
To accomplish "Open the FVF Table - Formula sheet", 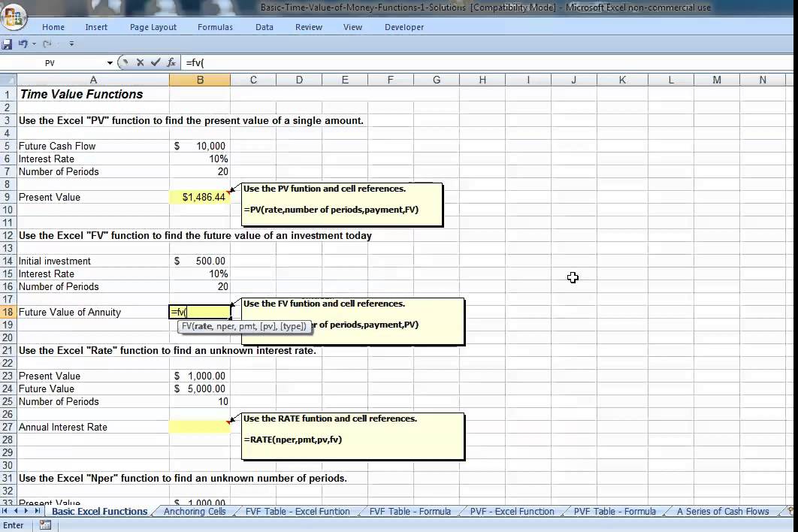I will pyautogui.click(x=410, y=511).
